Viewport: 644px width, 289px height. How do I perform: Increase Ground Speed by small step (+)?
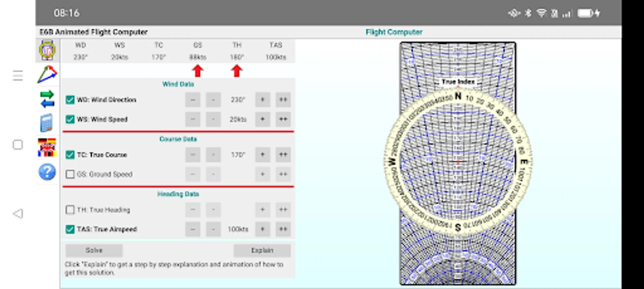pyautogui.click(x=263, y=174)
